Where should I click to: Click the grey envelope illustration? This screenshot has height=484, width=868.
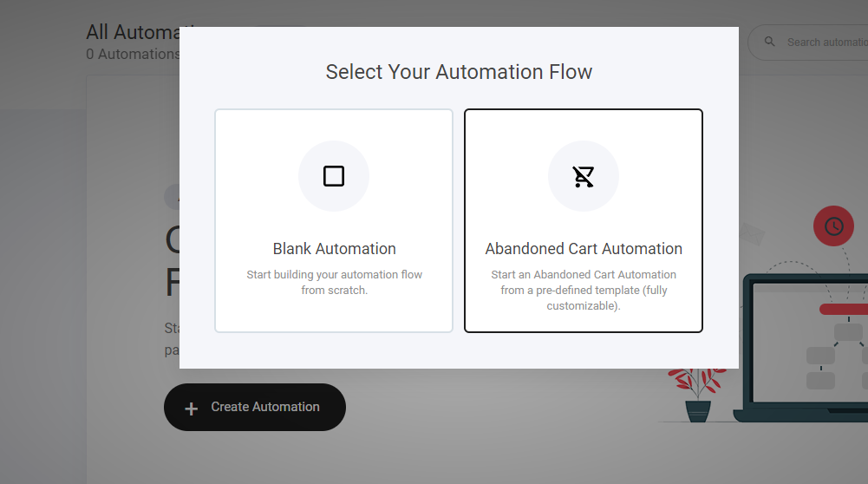click(x=751, y=234)
